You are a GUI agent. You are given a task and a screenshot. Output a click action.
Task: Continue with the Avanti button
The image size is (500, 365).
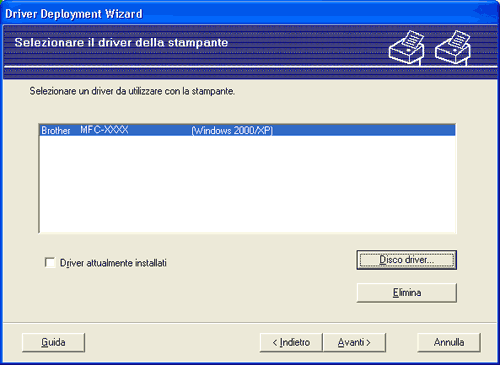tap(354, 342)
